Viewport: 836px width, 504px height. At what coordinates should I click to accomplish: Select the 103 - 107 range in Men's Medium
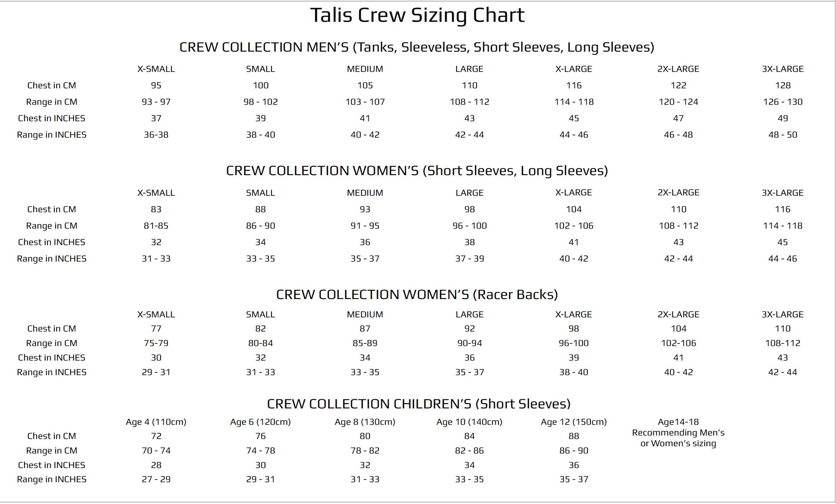pyautogui.click(x=365, y=102)
